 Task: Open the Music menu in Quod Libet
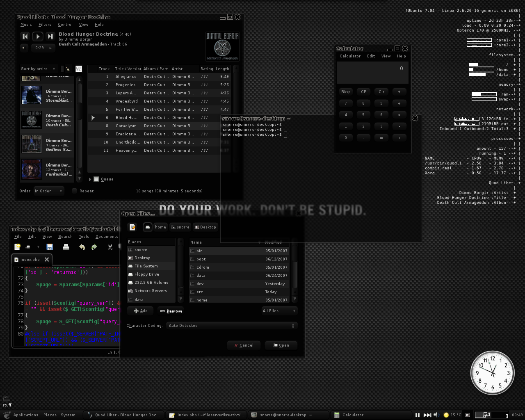pos(26,25)
